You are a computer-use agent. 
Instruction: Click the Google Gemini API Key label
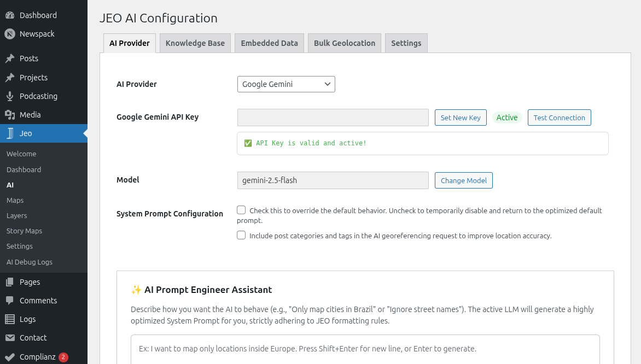pos(158,117)
